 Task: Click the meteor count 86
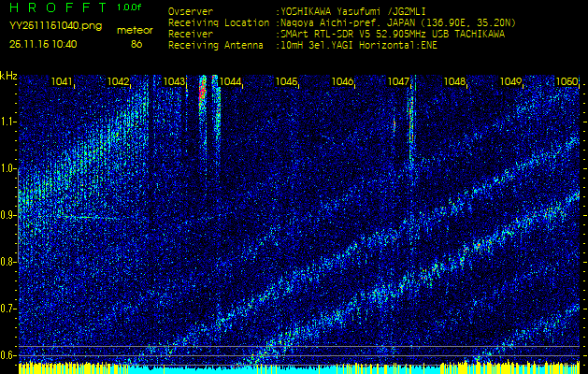point(136,44)
